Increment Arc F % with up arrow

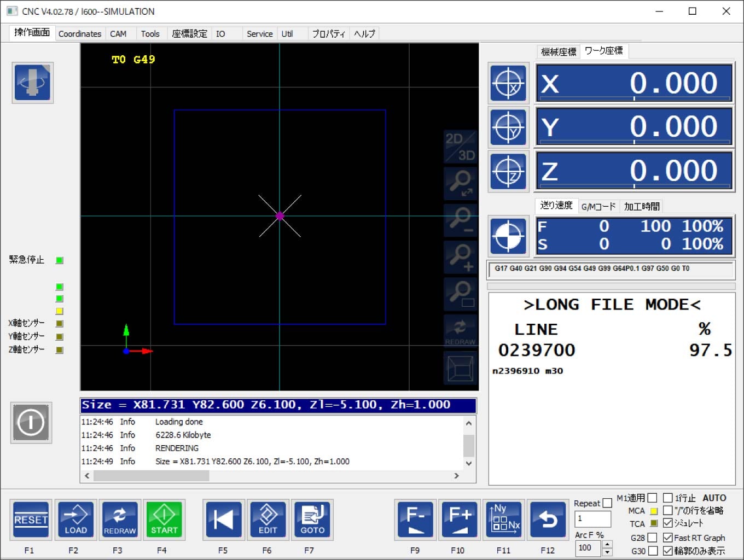click(607, 544)
